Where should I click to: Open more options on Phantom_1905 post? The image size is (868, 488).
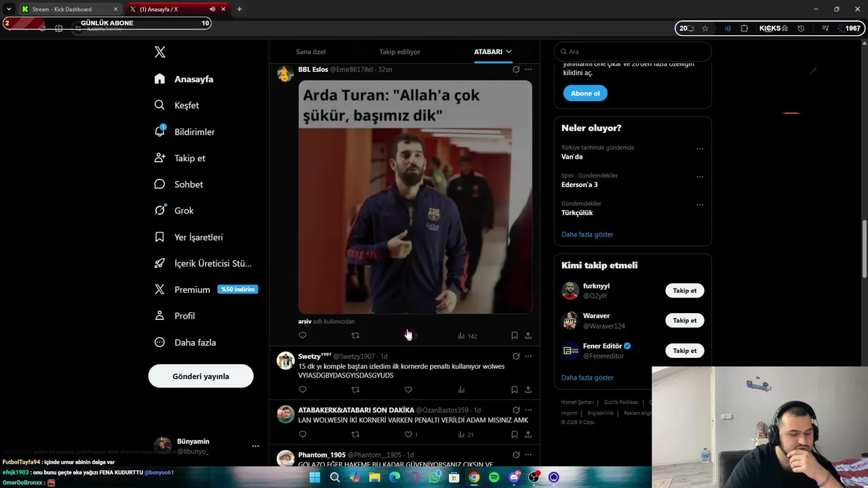[528, 455]
